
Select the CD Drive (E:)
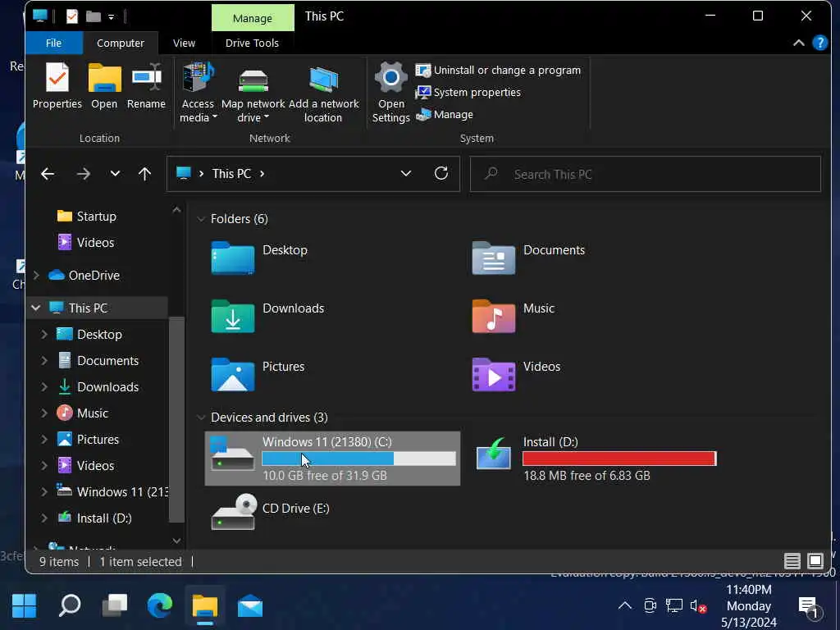pos(271,513)
